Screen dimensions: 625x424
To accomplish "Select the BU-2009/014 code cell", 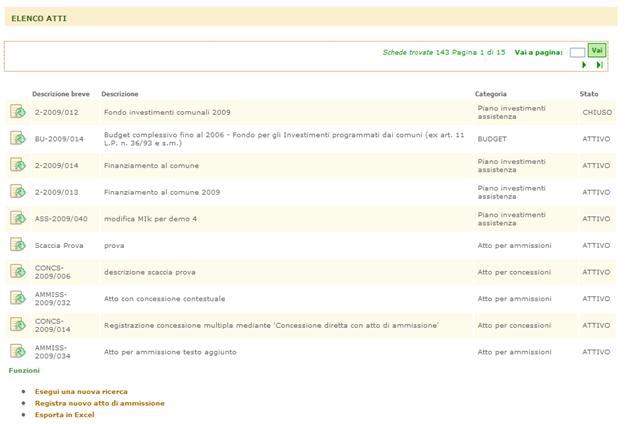I will tap(59, 139).
